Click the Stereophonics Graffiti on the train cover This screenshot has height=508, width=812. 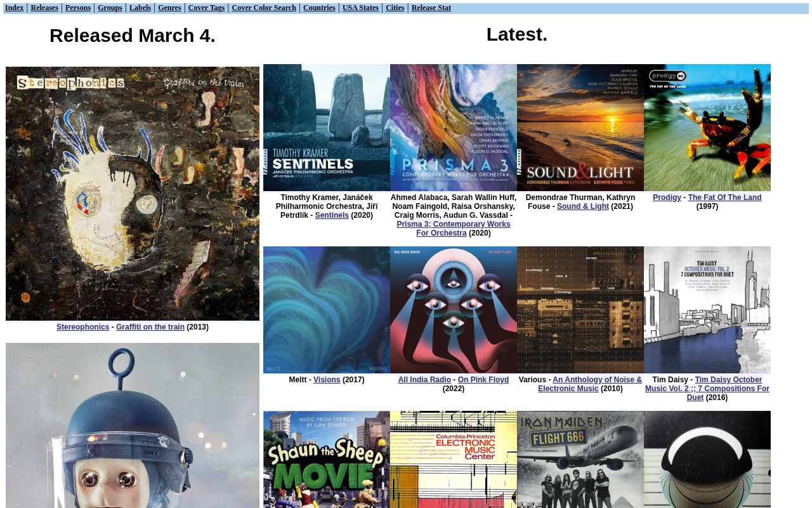coord(133,194)
